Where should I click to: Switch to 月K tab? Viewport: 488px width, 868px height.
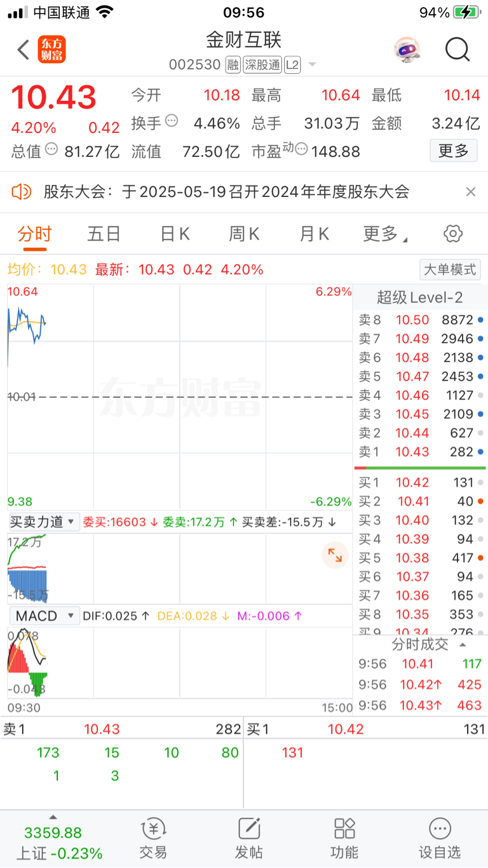(314, 234)
